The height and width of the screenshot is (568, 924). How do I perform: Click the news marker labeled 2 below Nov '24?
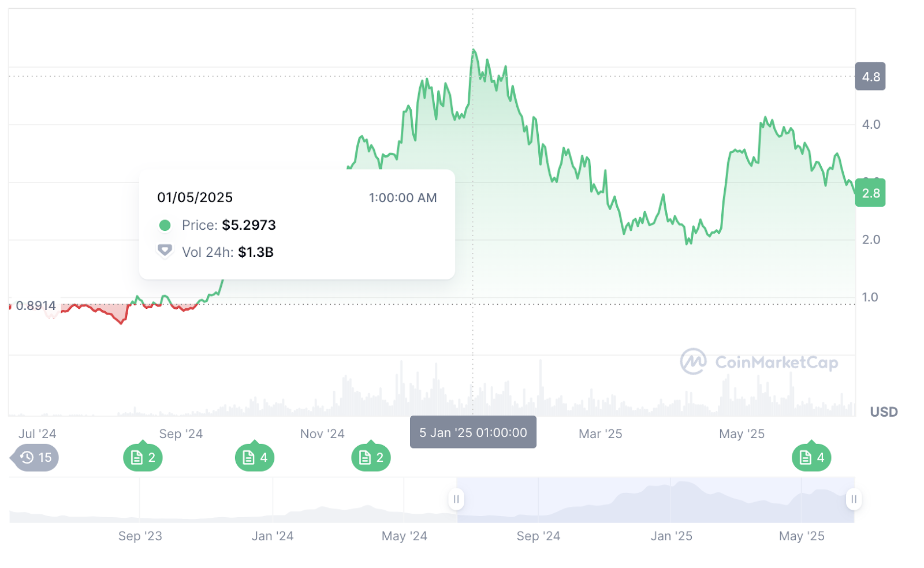371,457
